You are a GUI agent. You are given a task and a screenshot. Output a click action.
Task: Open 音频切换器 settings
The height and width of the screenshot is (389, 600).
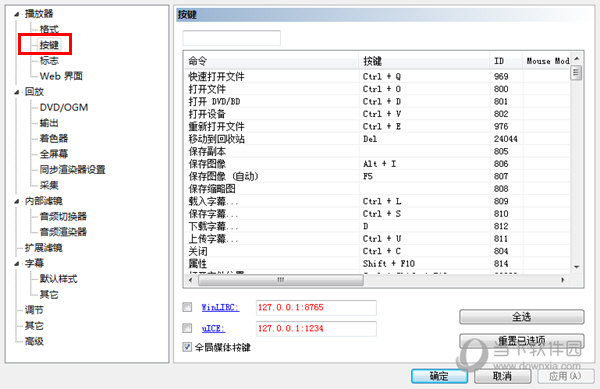(63, 216)
